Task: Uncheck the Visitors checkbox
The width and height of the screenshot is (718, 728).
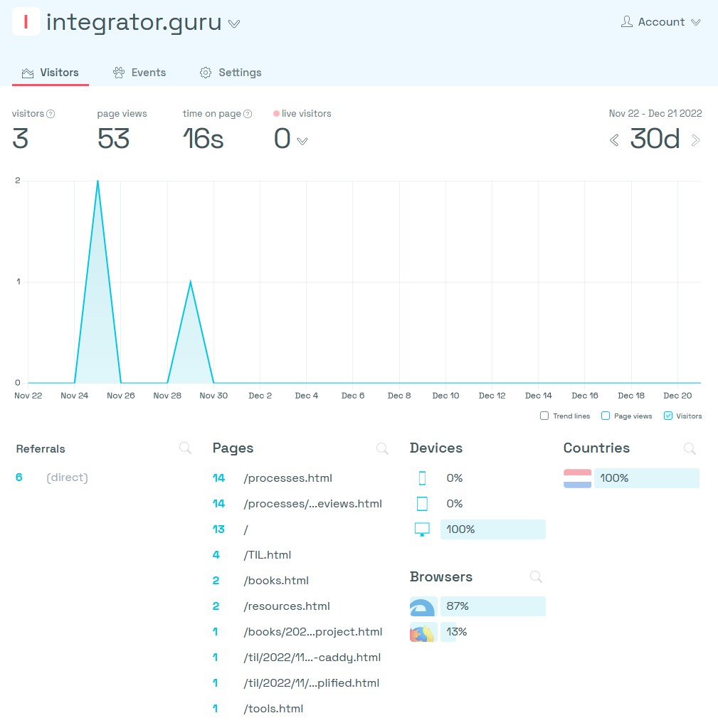Action: point(668,416)
